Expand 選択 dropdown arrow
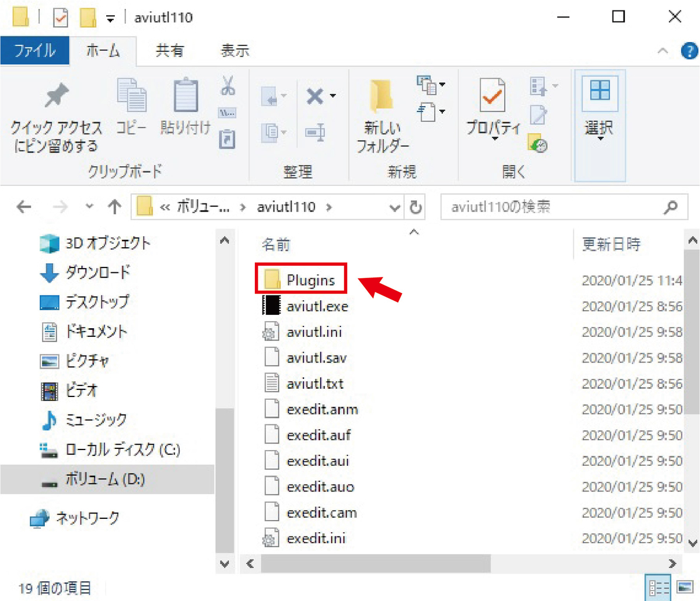 [x=600, y=139]
